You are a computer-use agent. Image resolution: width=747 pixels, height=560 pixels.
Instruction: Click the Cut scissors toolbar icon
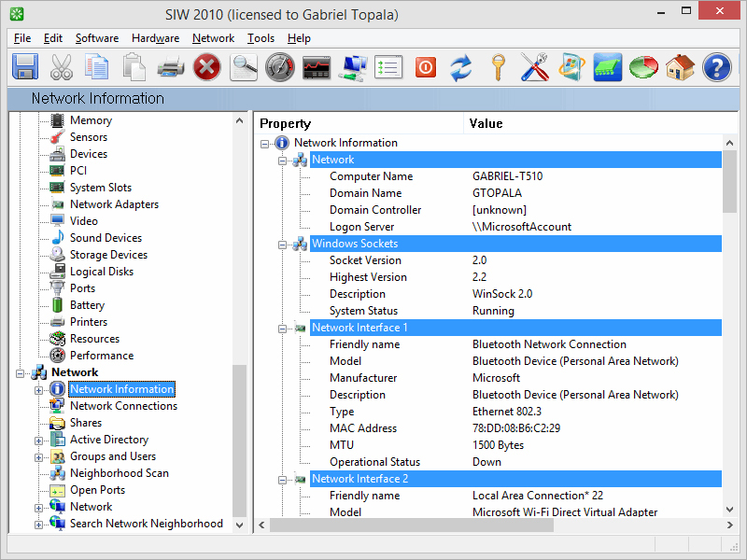pyautogui.click(x=62, y=67)
